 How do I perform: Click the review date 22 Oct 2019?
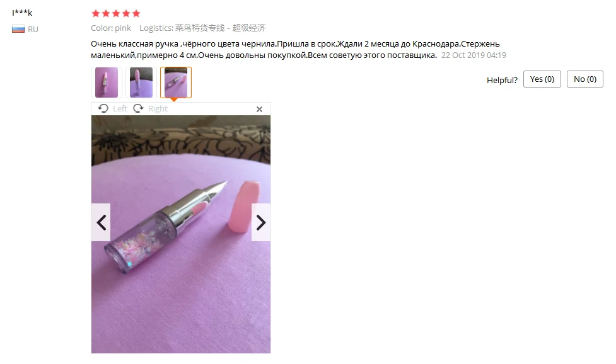pyautogui.click(x=474, y=55)
